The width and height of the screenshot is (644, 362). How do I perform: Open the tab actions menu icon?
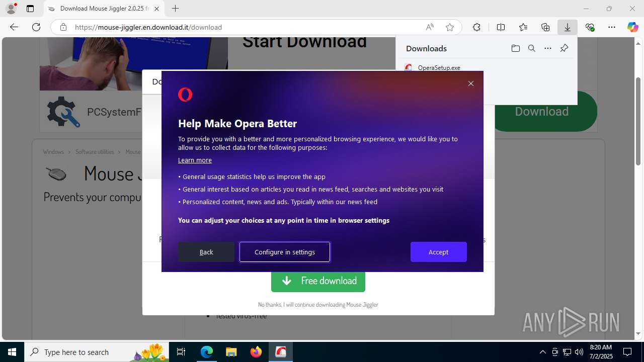[x=30, y=9]
